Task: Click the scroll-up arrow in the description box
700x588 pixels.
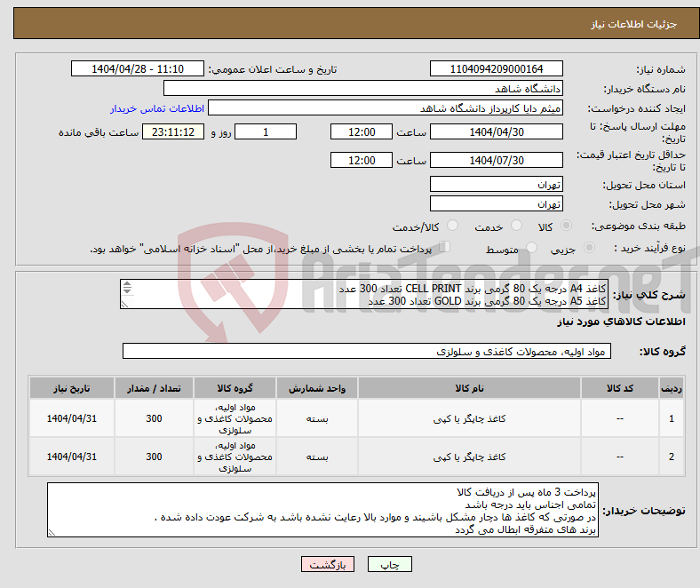Action: click(x=127, y=284)
